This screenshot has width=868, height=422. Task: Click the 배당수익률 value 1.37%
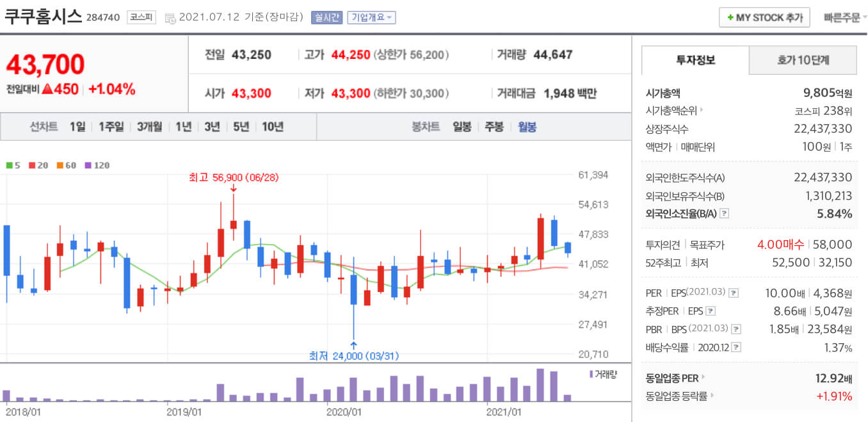coord(839,347)
